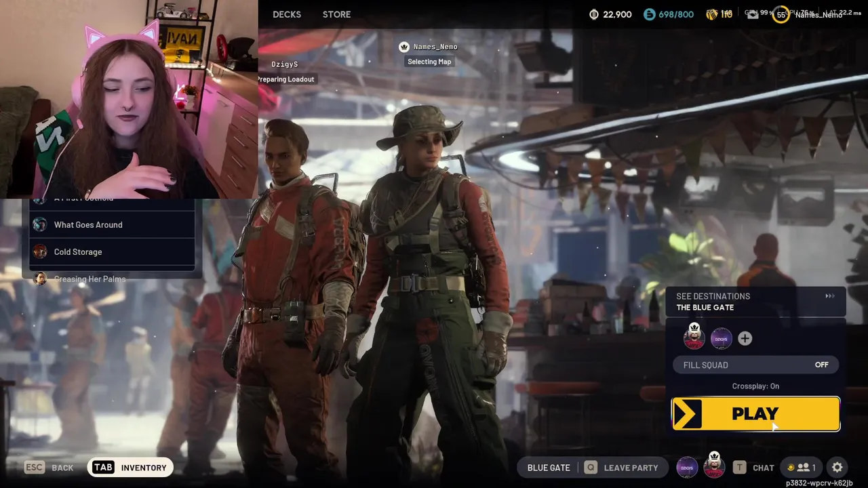868x488 pixels.
Task: Open the Chat button
Action: (753, 467)
